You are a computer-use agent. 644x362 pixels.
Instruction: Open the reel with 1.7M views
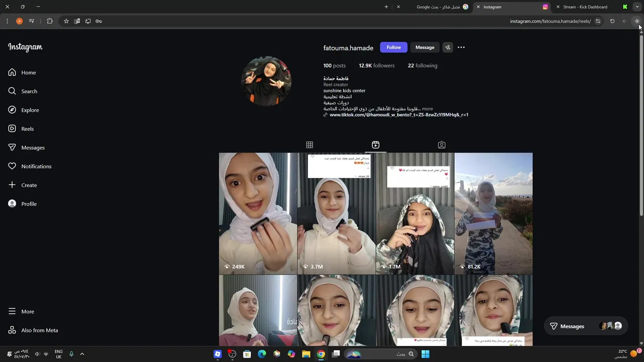[x=415, y=213]
